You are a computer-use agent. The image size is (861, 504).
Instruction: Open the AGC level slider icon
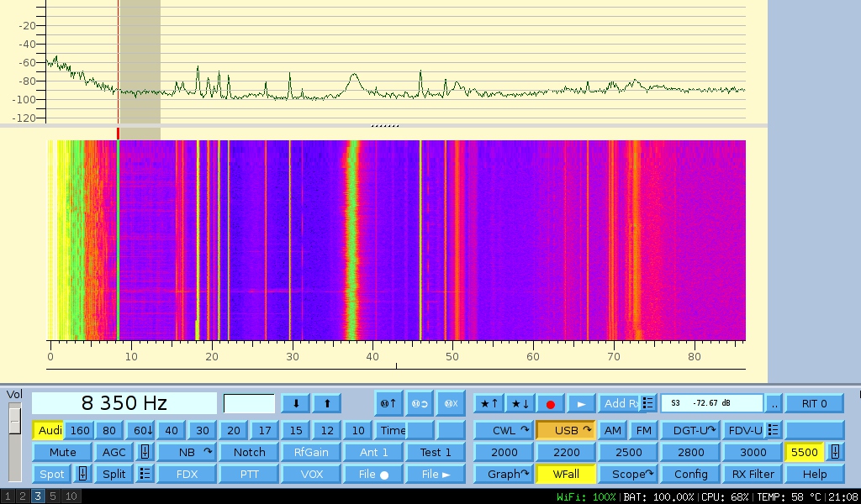(x=145, y=452)
